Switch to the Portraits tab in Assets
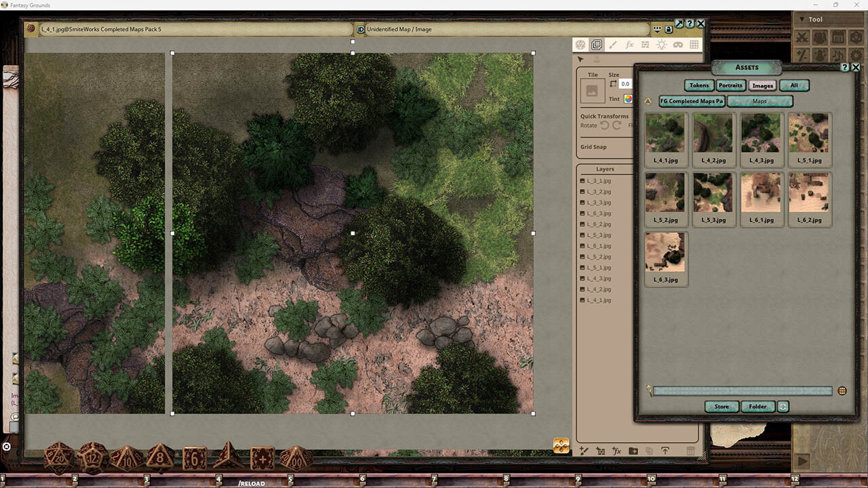 730,85
